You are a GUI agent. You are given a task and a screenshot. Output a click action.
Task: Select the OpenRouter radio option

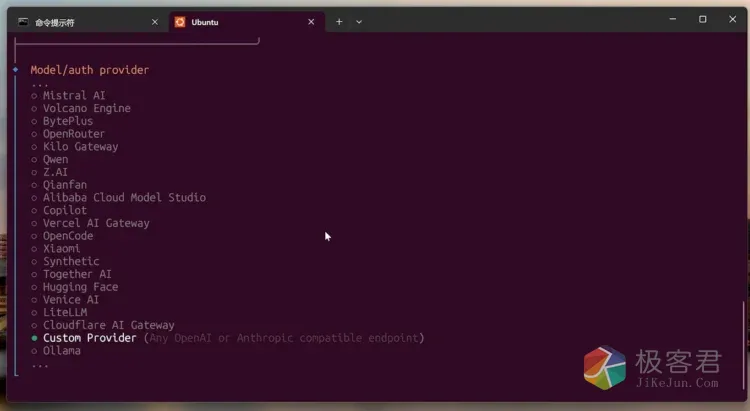click(x=34, y=134)
